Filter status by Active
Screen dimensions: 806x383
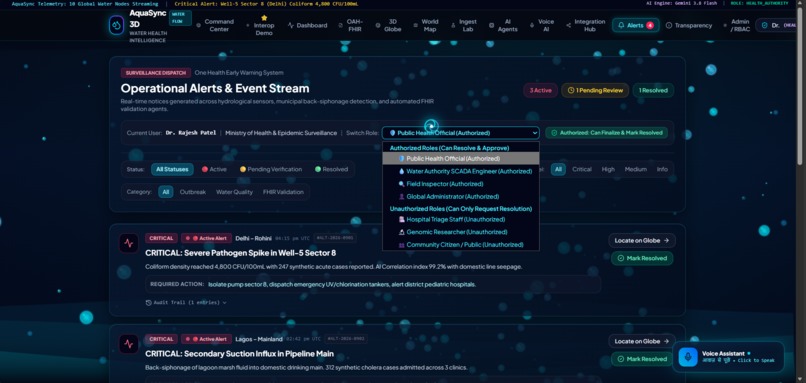point(214,169)
